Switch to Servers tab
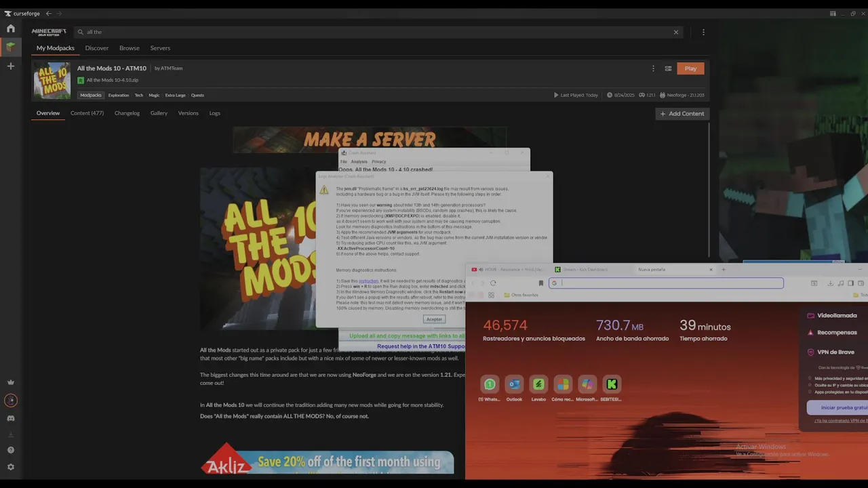868x488 pixels. pyautogui.click(x=160, y=48)
